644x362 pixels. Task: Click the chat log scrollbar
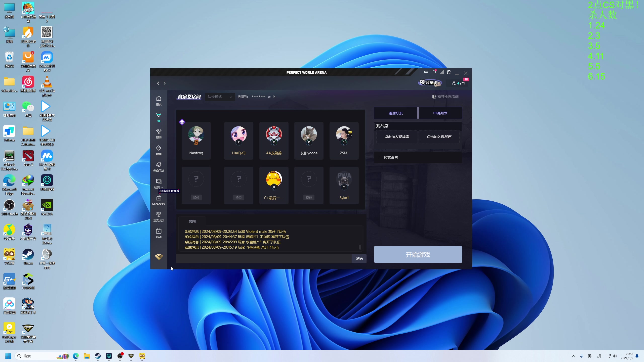pyautogui.click(x=360, y=247)
